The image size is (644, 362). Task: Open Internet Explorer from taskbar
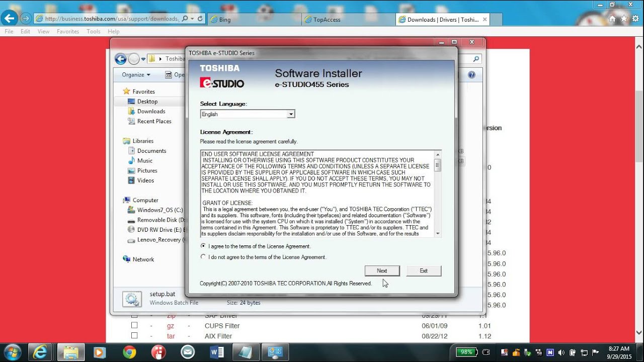point(40,352)
